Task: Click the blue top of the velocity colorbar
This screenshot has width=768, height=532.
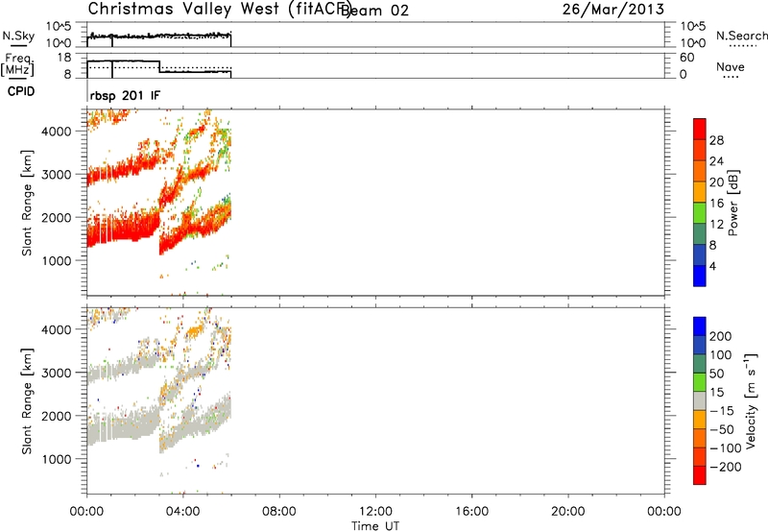Action: click(x=700, y=326)
